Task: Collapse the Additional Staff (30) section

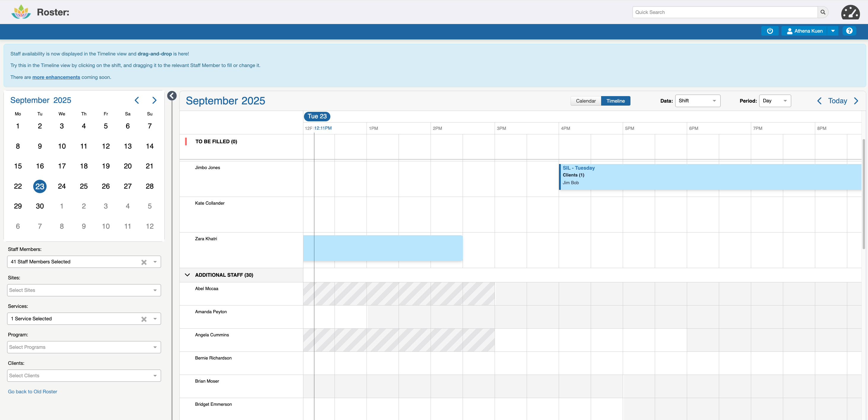Action: (x=187, y=275)
